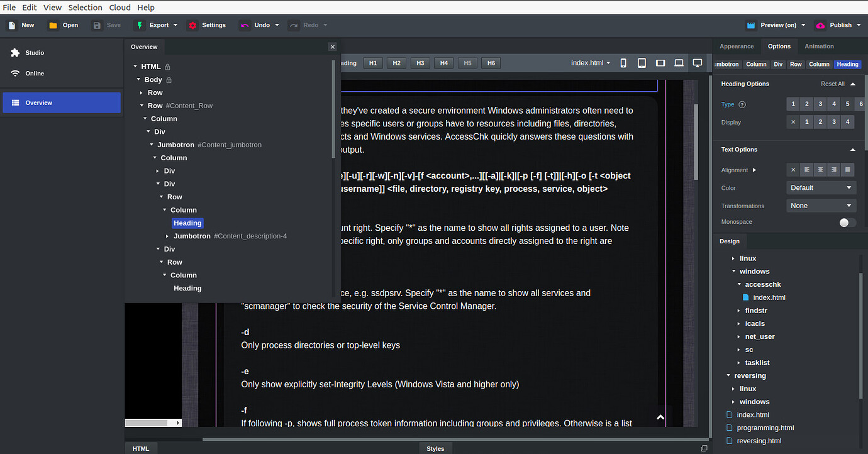Open the Selection menu
Image resolution: width=868 pixels, height=454 pixels.
[85, 8]
